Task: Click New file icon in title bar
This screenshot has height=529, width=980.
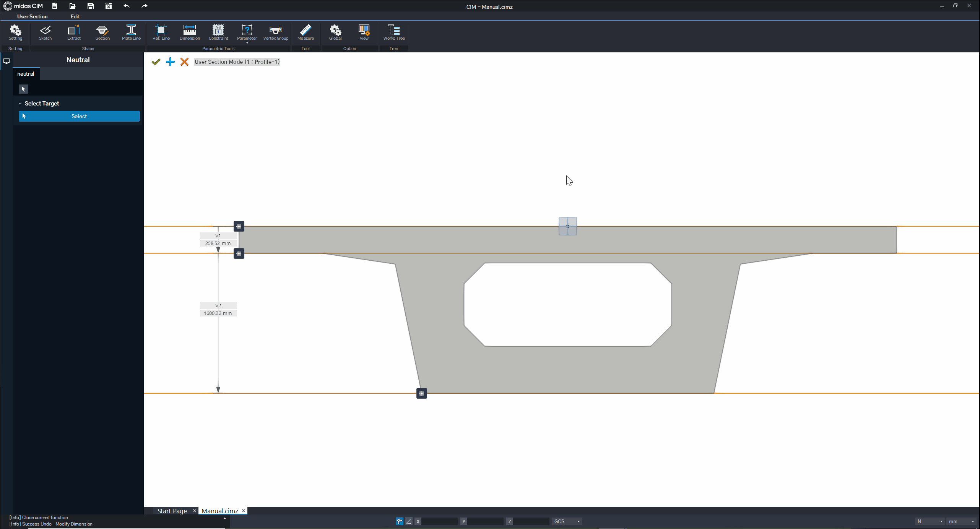Action: [54, 6]
